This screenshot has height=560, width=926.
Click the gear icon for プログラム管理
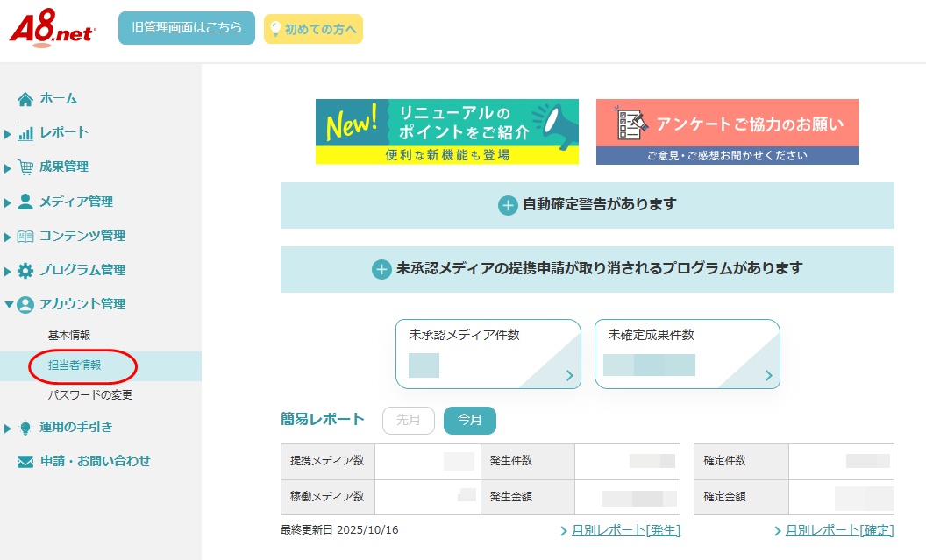pyautogui.click(x=25, y=270)
